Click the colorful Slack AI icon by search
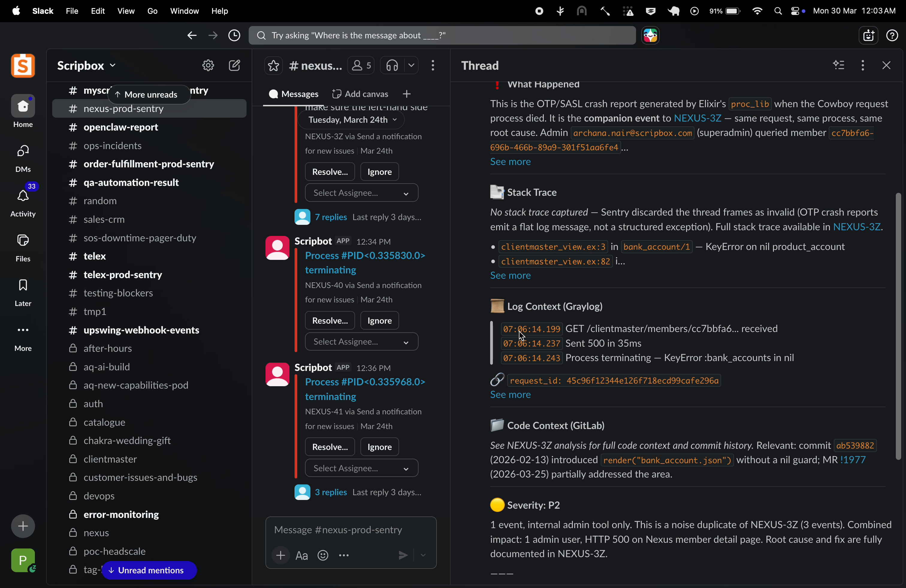Image resolution: width=906 pixels, height=588 pixels. [x=650, y=36]
